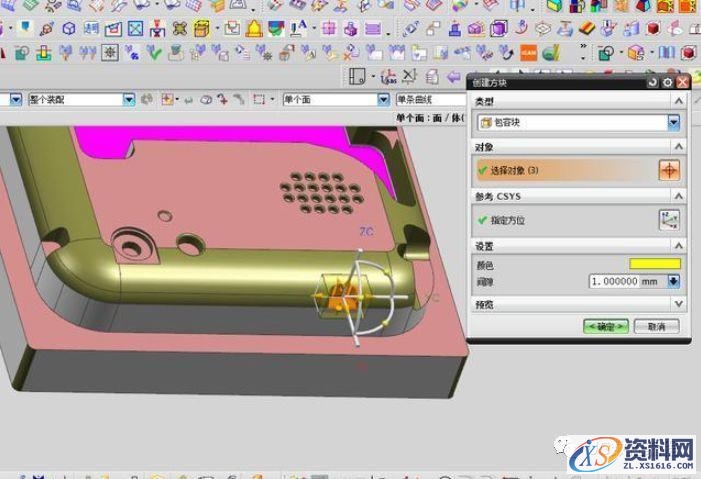701x479 pixels.
Task: Open the 单个面 face rule dropdown
Action: click(383, 99)
